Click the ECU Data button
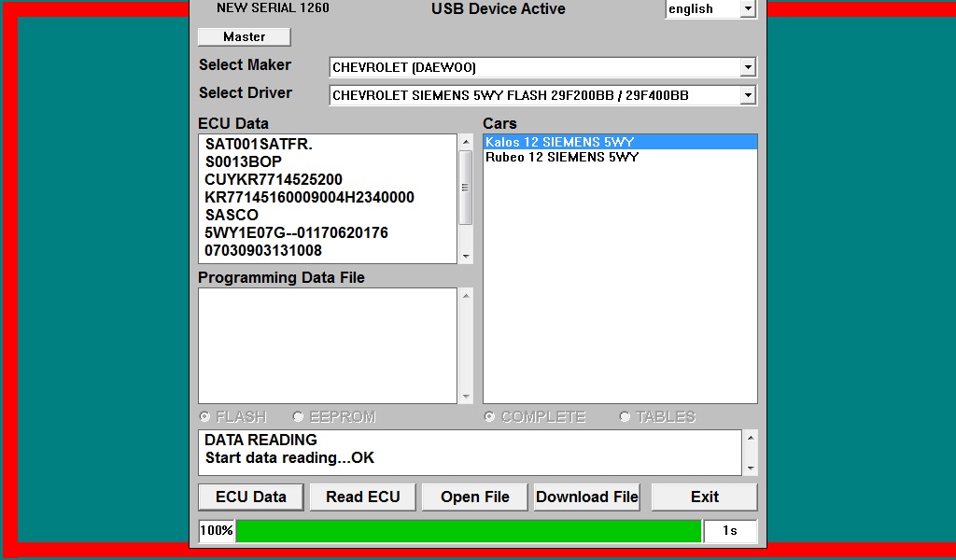This screenshot has width=956, height=560. tap(250, 497)
